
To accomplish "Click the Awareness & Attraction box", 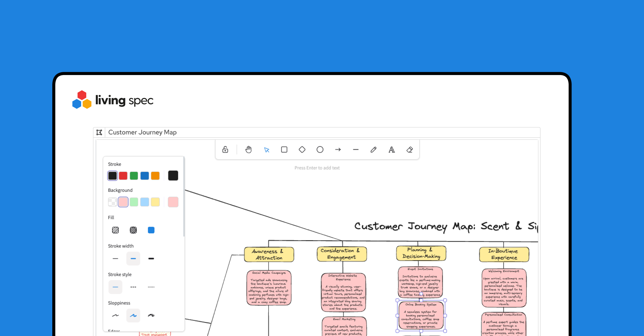I will coord(269,254).
